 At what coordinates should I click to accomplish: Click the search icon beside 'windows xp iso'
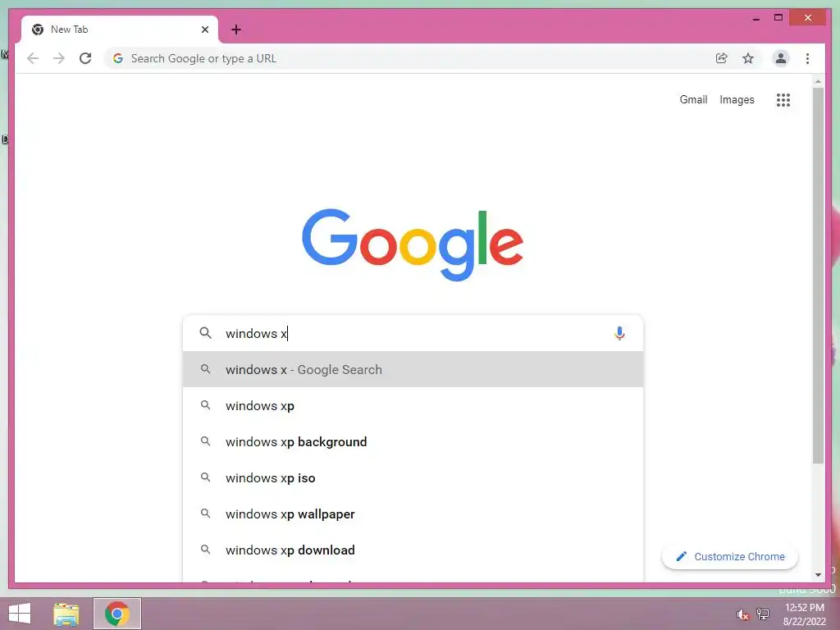pos(205,477)
